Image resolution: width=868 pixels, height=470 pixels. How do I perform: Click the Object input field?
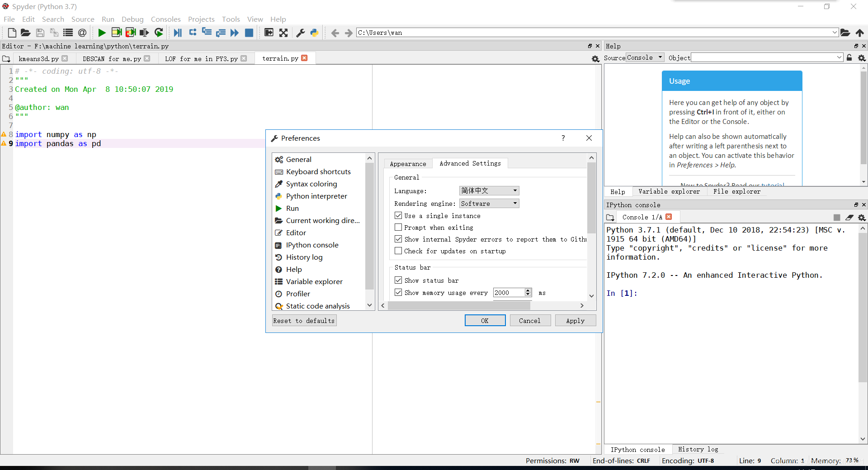[x=763, y=57]
